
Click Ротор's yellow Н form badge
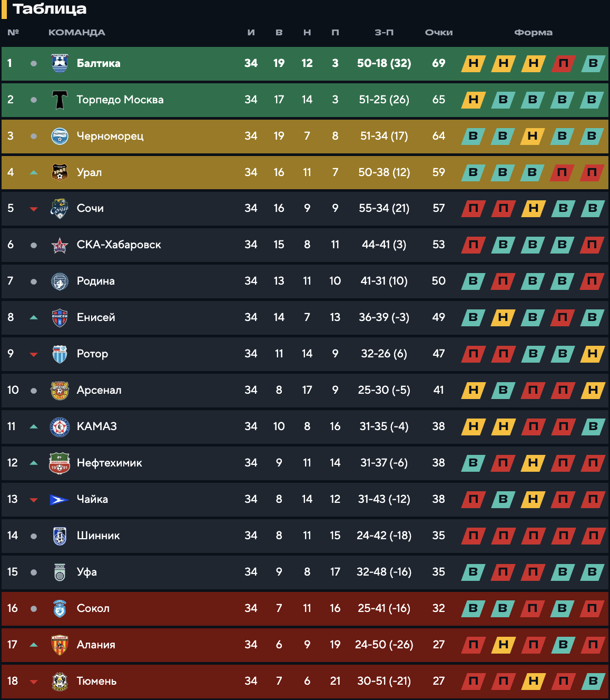pyautogui.click(x=593, y=354)
